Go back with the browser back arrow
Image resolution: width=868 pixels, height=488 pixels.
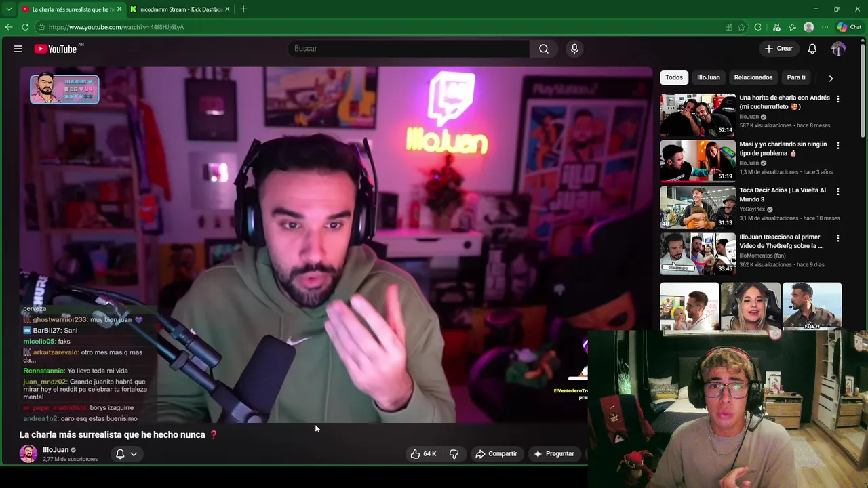click(9, 27)
